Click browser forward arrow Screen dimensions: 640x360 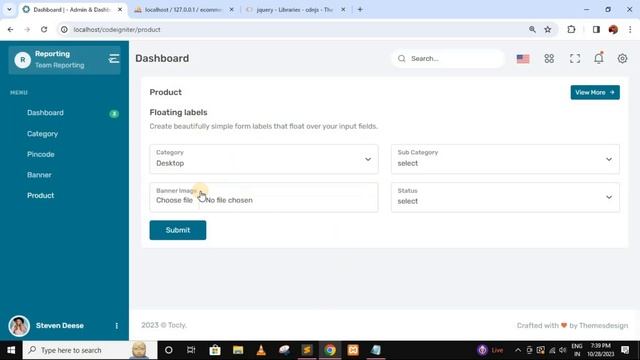point(27,29)
